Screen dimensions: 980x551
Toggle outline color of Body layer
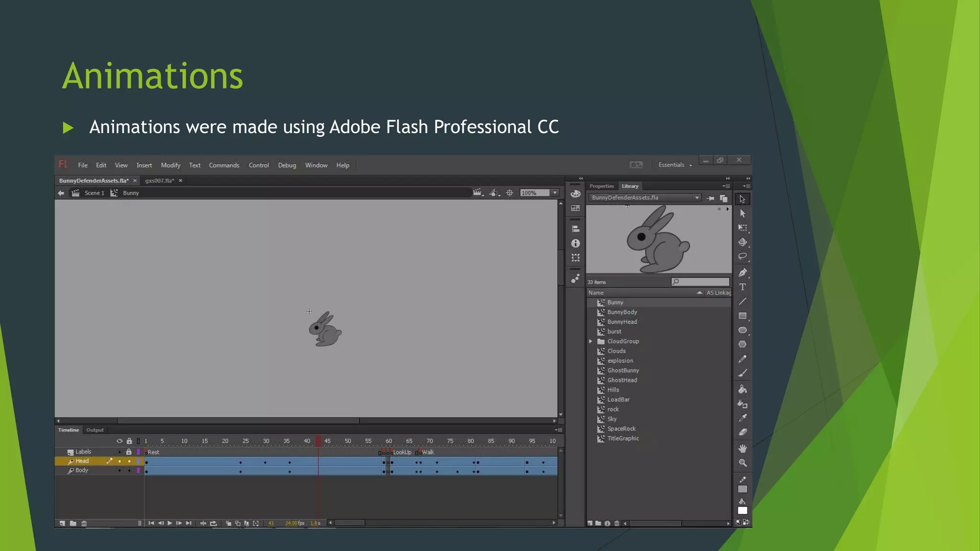(x=138, y=471)
